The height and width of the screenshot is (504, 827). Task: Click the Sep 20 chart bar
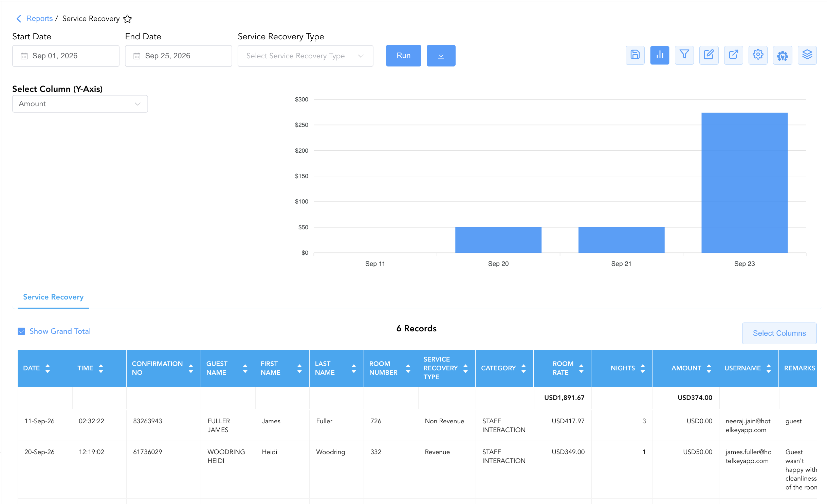[x=498, y=240]
